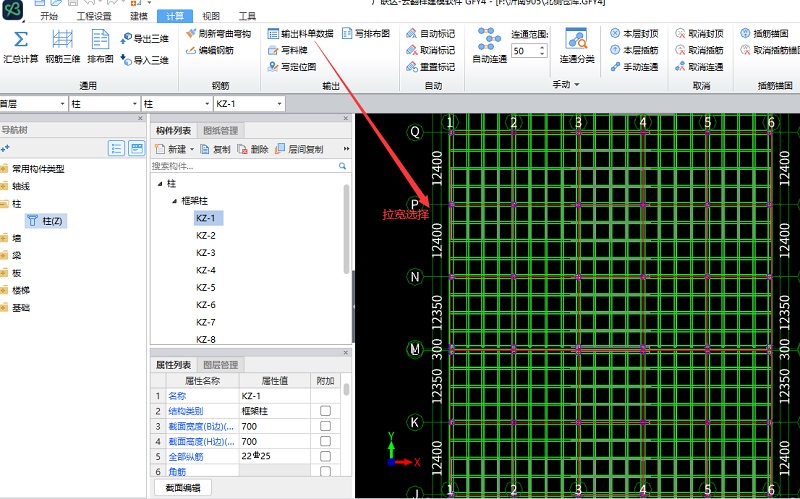Expand 常用构件类型 folder in navigation tree
The width and height of the screenshot is (800, 499).
pos(4,169)
